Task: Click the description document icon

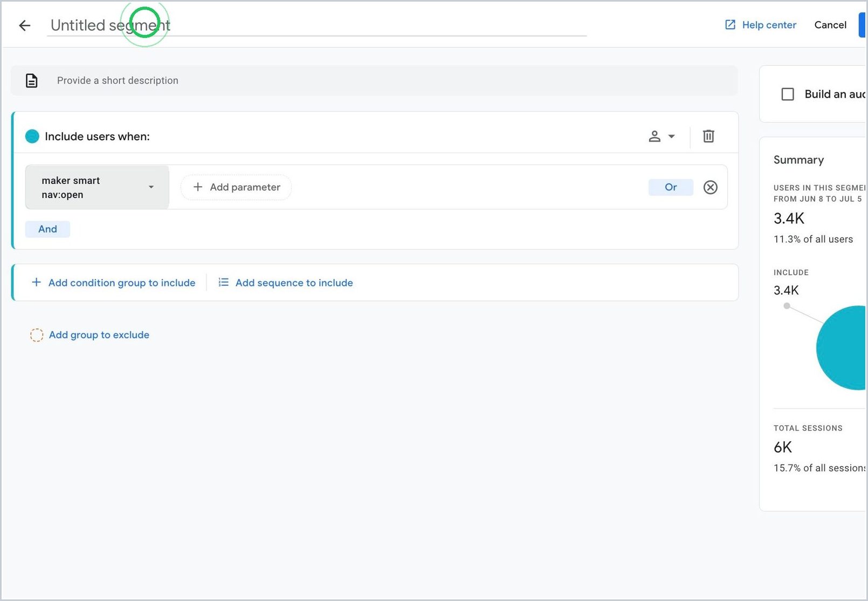Action: (x=32, y=80)
